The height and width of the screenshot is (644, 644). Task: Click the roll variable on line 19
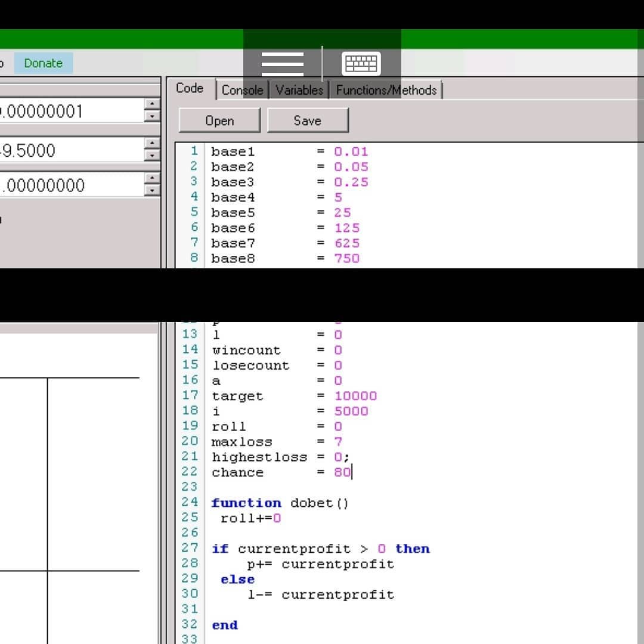[x=229, y=426]
